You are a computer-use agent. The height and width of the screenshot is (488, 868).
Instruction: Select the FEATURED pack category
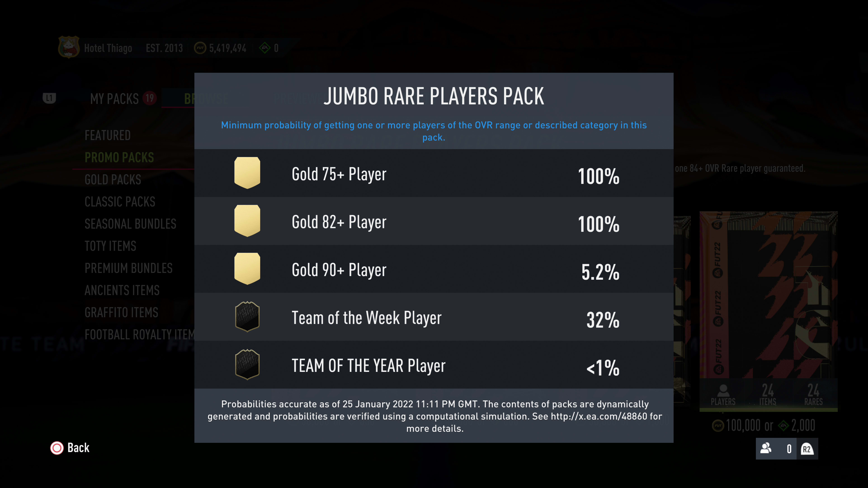point(108,135)
